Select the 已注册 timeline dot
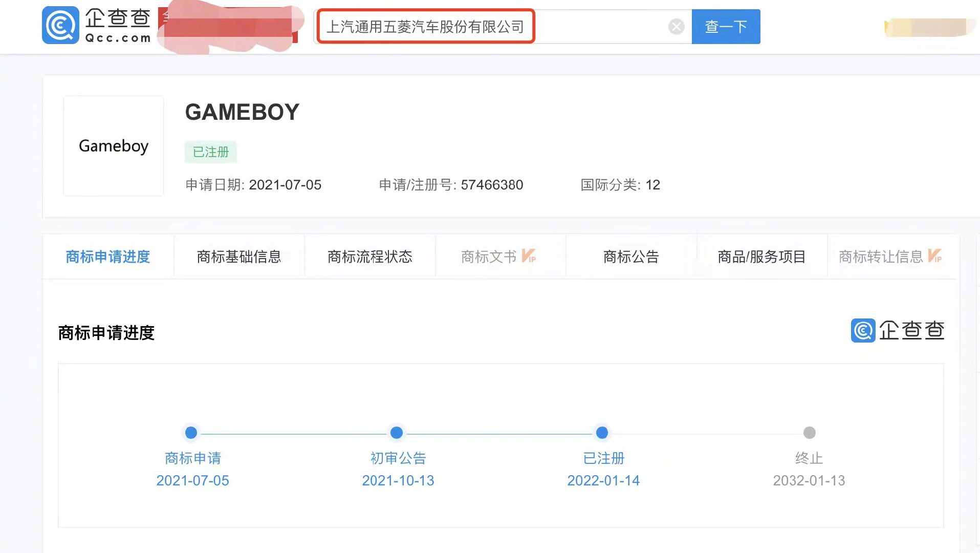Image resolution: width=980 pixels, height=553 pixels. click(x=602, y=433)
